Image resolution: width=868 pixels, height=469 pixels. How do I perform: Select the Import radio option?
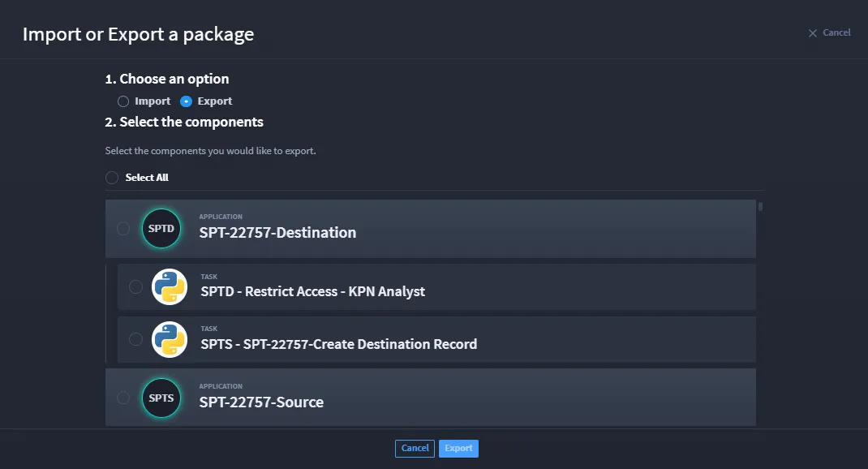pyautogui.click(x=122, y=101)
